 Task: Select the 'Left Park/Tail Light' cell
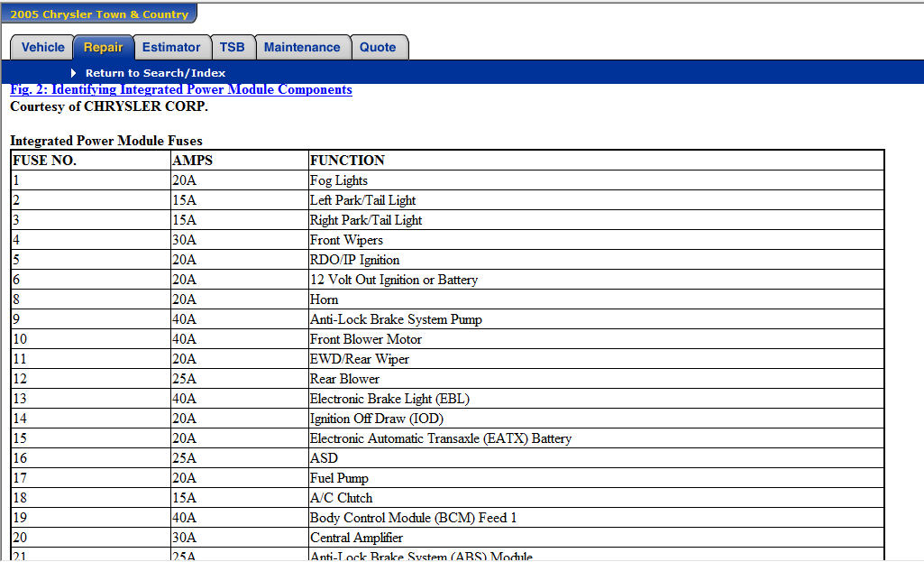596,200
